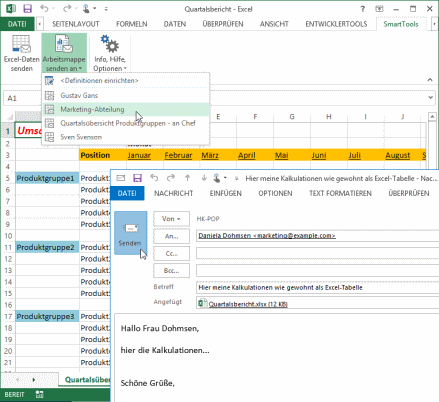Choose <Definitionen einrichten> menu entry
This screenshot has width=439, height=402.
tap(126, 81)
